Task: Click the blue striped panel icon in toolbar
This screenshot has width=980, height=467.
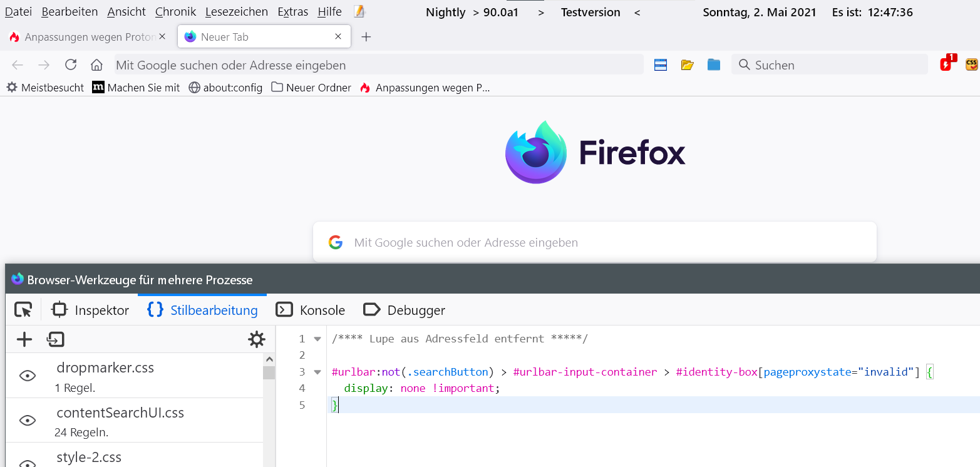Action: (661, 64)
